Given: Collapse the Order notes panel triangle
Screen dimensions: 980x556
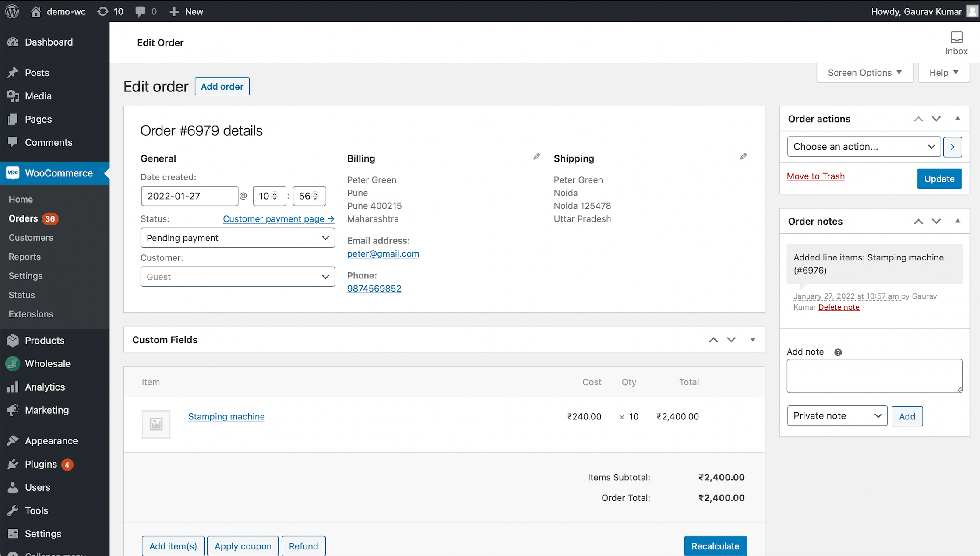Looking at the screenshot, I should [x=958, y=221].
